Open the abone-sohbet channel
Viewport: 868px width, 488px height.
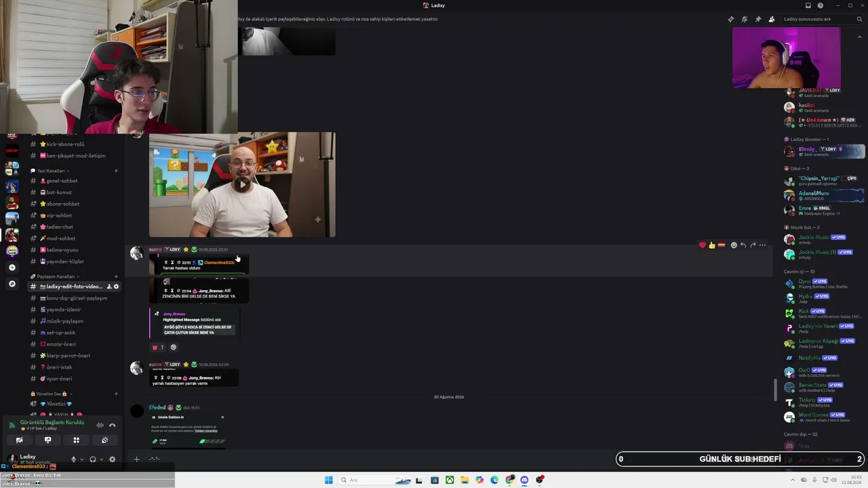(x=73, y=204)
